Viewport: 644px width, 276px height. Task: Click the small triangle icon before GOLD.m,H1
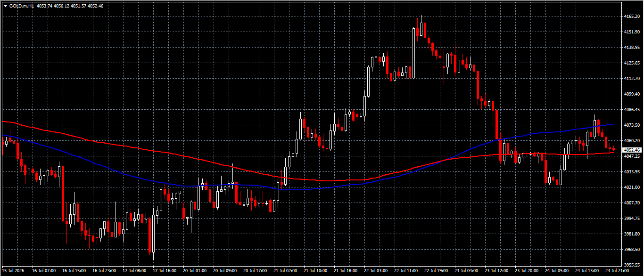tap(5, 6)
